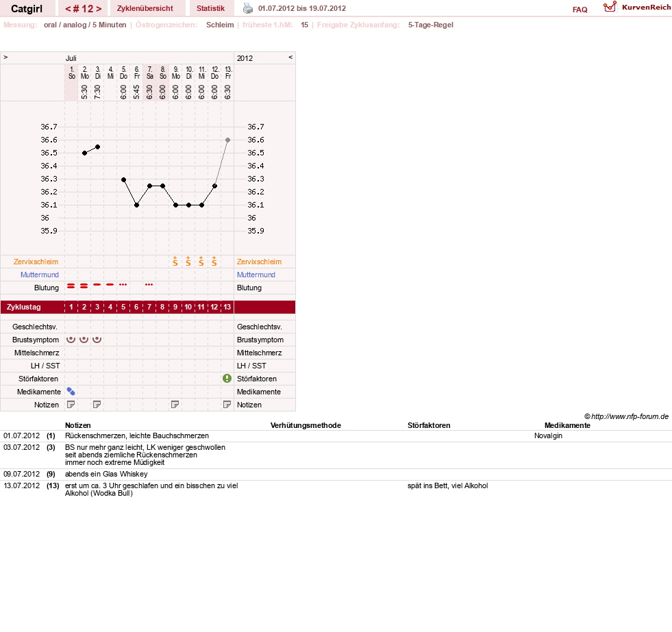Click the 'Novalgin' medication entry

pos(548,435)
